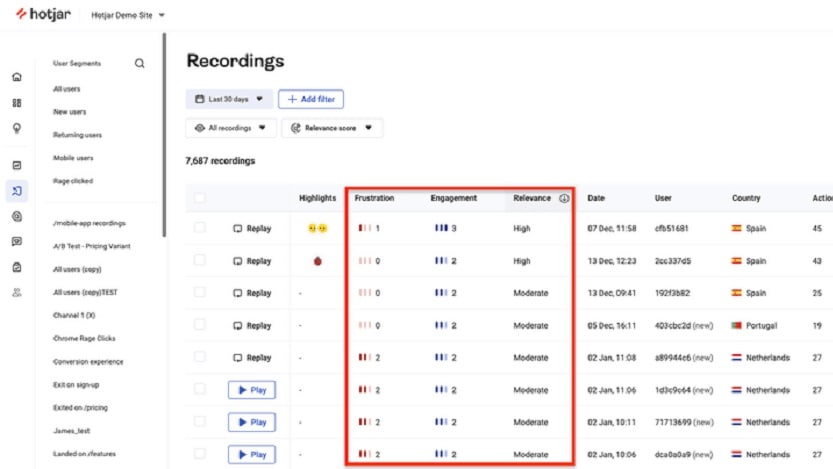The image size is (833, 469).
Task: Check the box for the 2cc337d5 recording
Action: (200, 260)
